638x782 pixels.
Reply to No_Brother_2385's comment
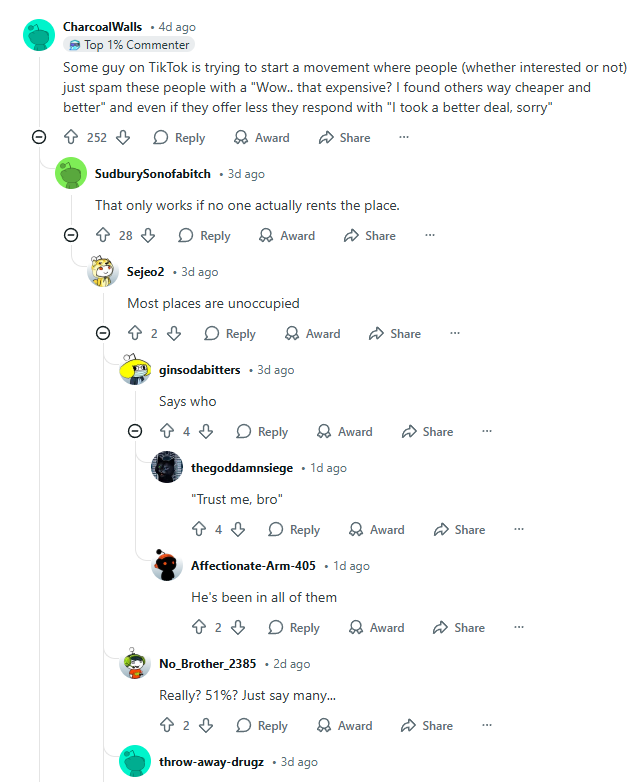[x=262, y=726]
